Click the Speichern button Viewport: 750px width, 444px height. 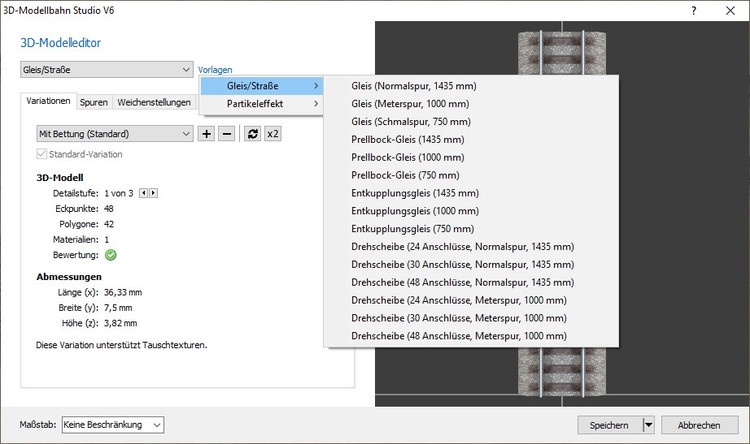pos(609,425)
